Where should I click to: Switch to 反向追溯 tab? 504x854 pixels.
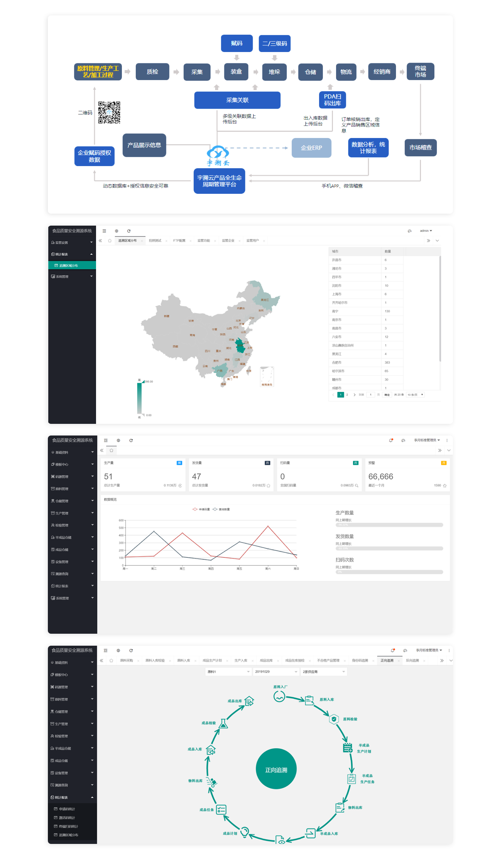[413, 661]
